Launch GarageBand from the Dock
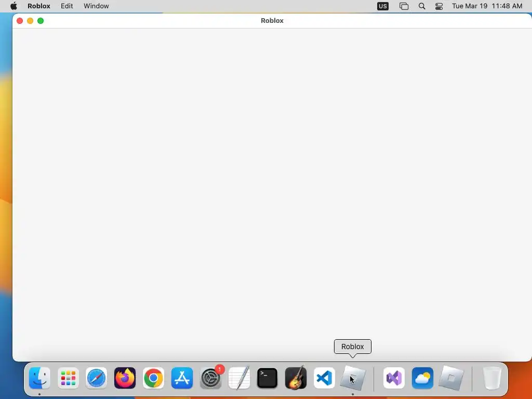532x399 pixels. (x=296, y=378)
